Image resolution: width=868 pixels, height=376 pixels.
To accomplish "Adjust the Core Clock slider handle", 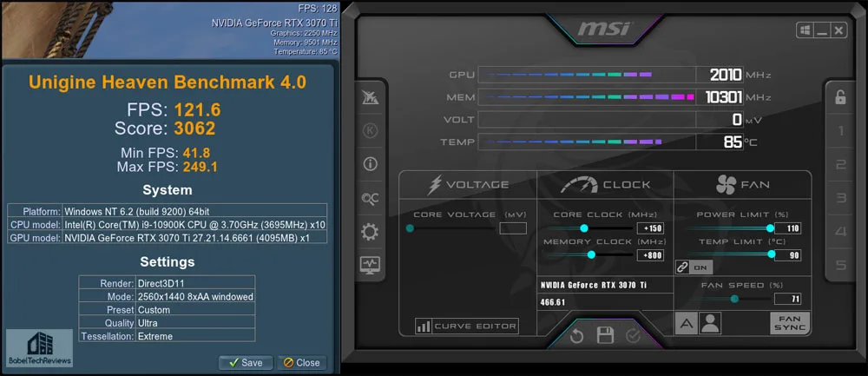I will coord(583,228).
